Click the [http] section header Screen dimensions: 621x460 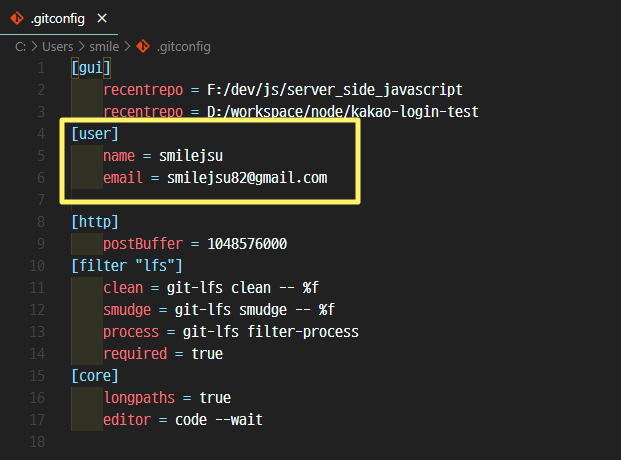[95, 222]
